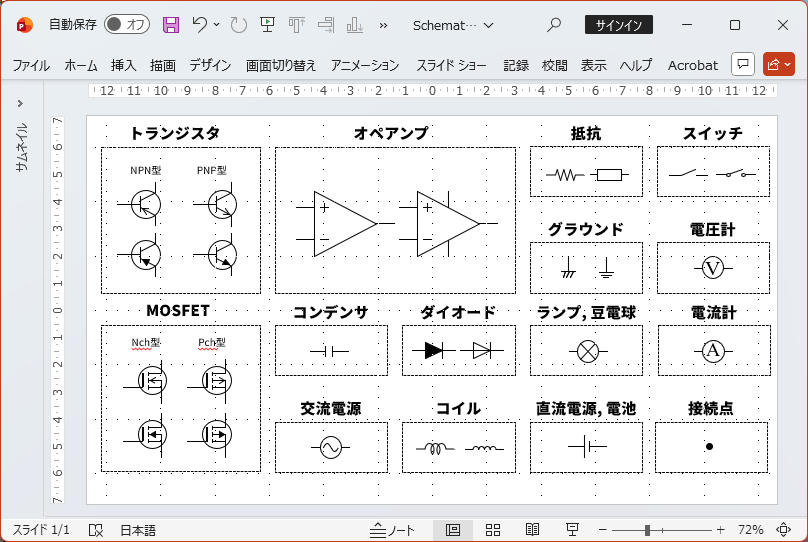Click the zoom slider handle
The height and width of the screenshot is (542, 808).
pyautogui.click(x=647, y=530)
